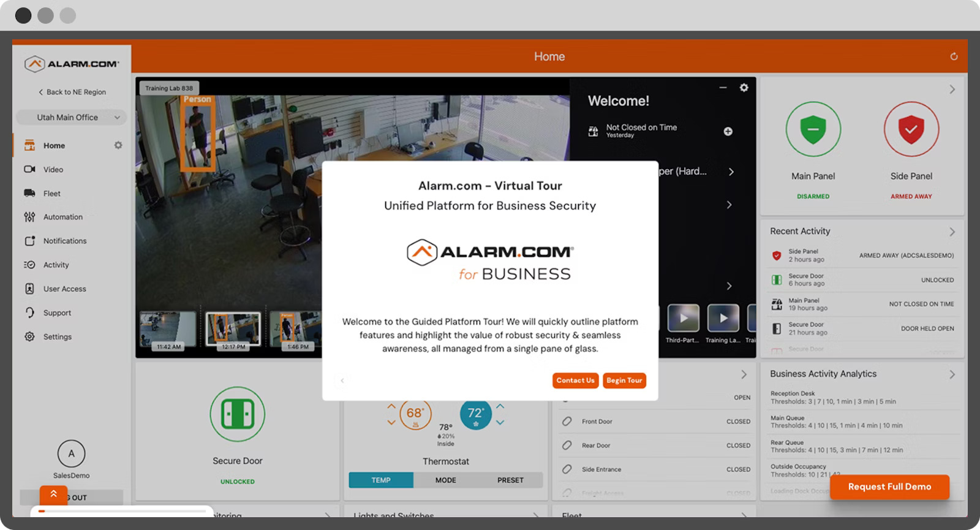The image size is (980, 530).
Task: Expand the security panels card chevron
Action: click(952, 89)
